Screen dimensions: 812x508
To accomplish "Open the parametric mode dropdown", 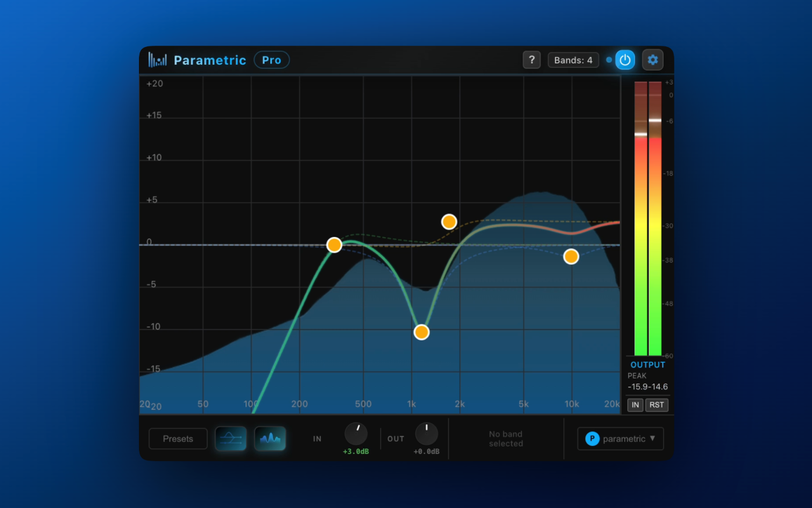I will pos(620,438).
